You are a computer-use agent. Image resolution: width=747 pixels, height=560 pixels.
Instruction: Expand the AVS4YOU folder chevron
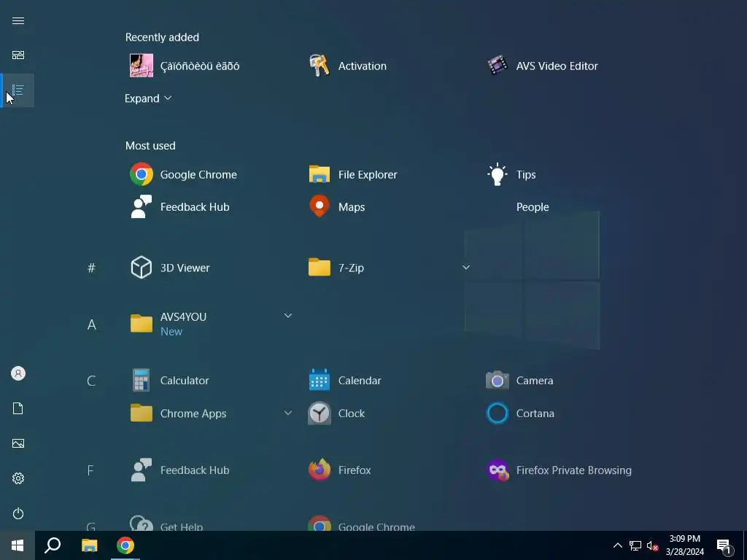click(x=287, y=315)
